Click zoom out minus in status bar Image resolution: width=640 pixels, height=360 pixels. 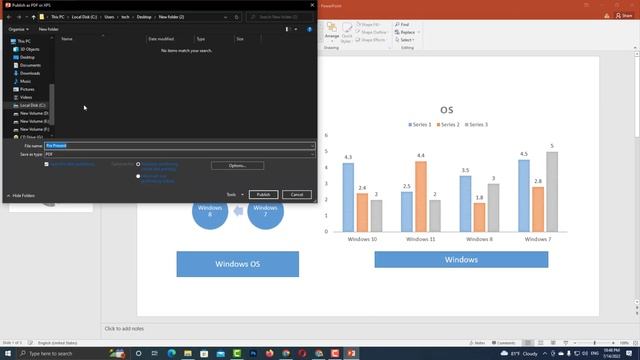click(x=575, y=343)
